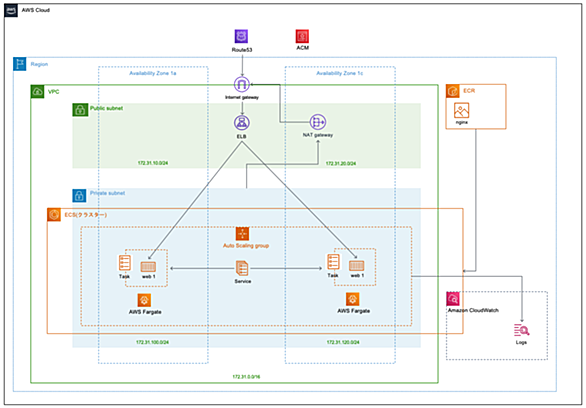Select the Service icon
This screenshot has width=586, height=408.
coord(242,269)
